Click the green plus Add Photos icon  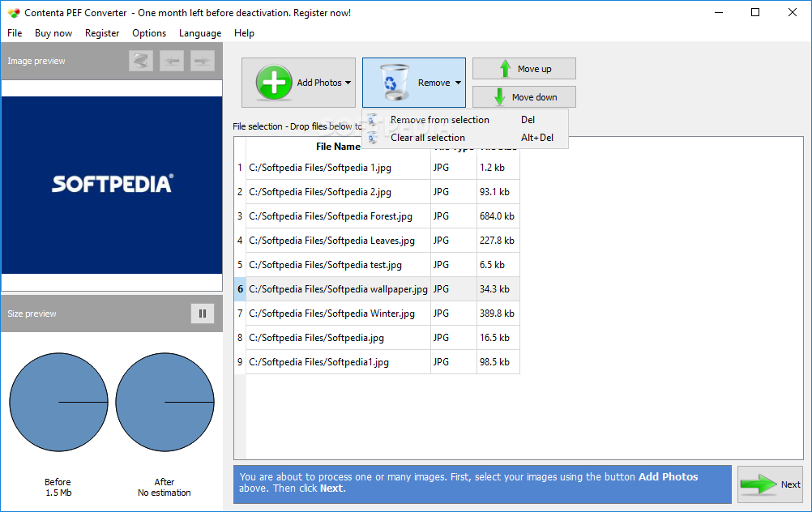coord(274,83)
